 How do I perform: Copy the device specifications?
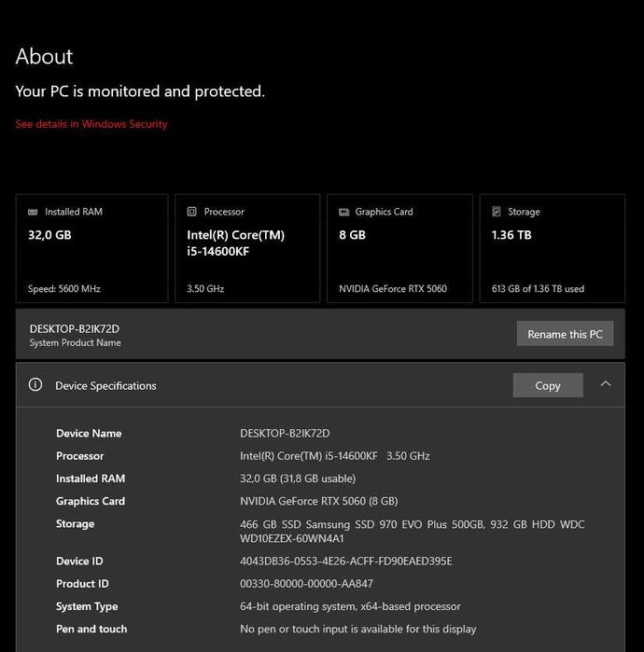pos(548,385)
